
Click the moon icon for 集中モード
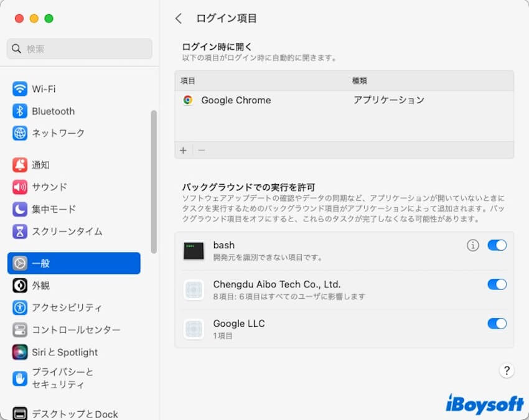[20, 209]
